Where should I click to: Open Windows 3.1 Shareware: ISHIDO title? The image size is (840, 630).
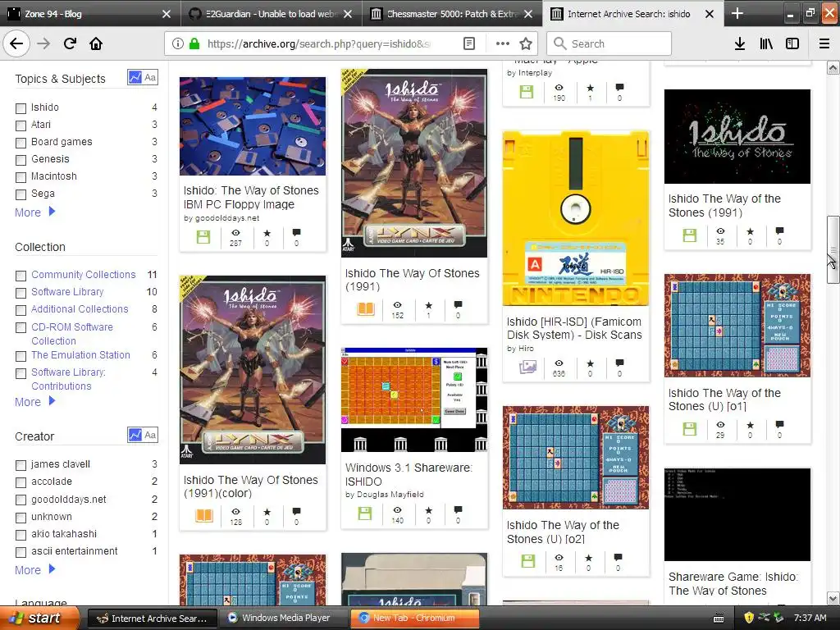click(x=409, y=475)
